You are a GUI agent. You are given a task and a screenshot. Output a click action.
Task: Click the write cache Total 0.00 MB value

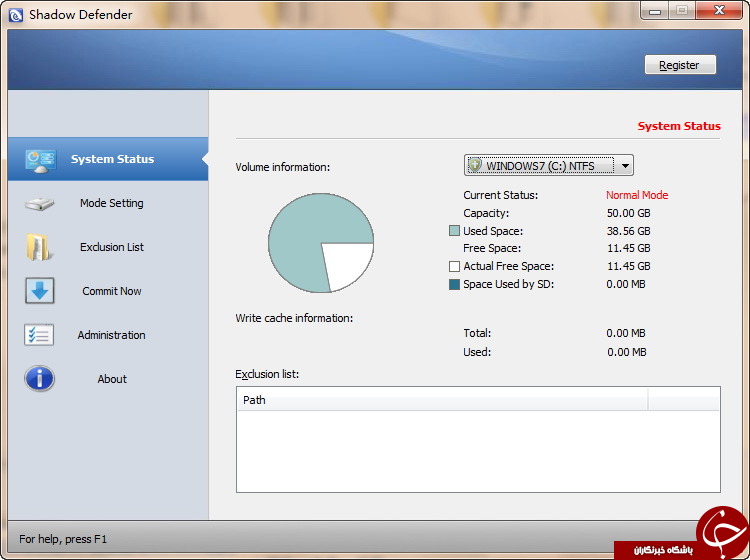pos(626,333)
